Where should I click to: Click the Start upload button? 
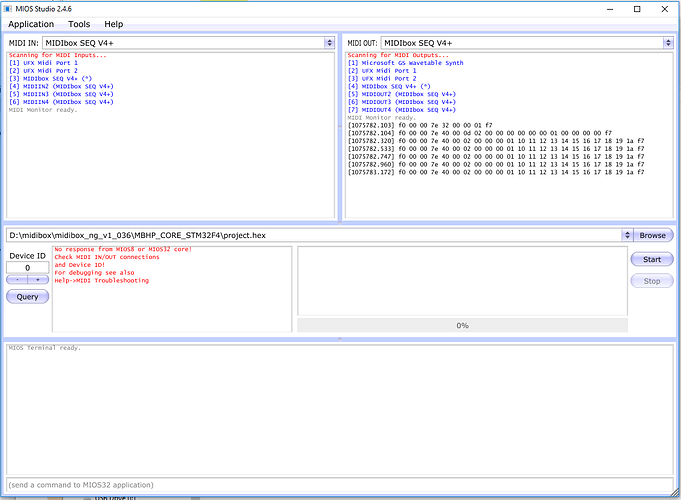(x=652, y=259)
